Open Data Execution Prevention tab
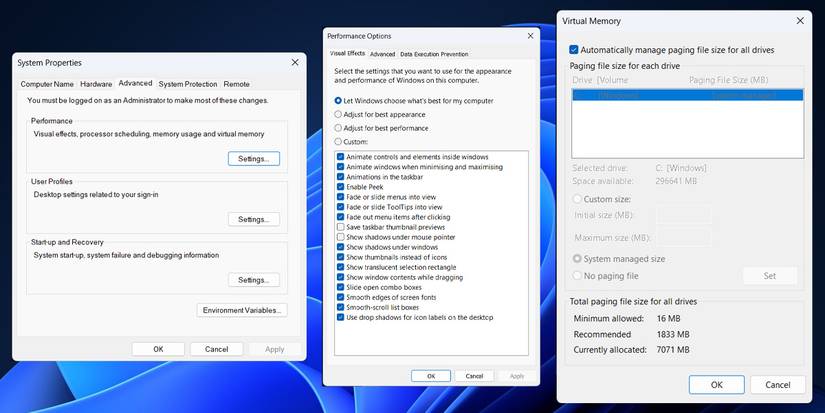This screenshot has height=413, width=825. click(x=434, y=54)
